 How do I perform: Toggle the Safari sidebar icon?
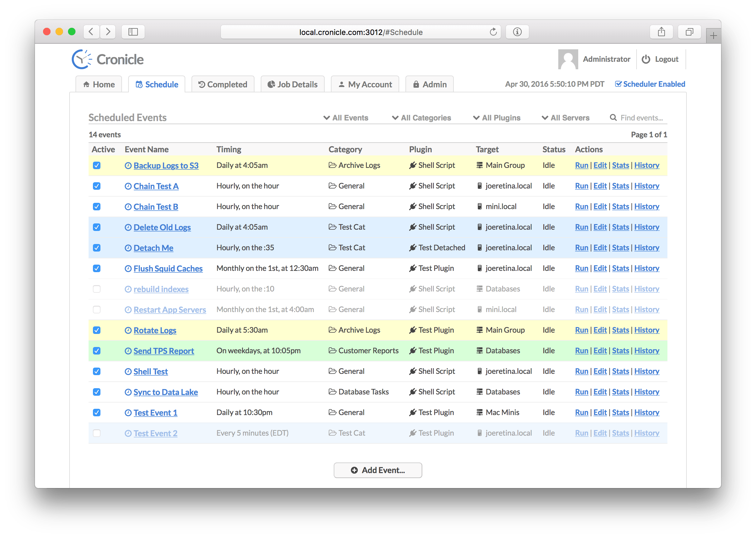133,32
